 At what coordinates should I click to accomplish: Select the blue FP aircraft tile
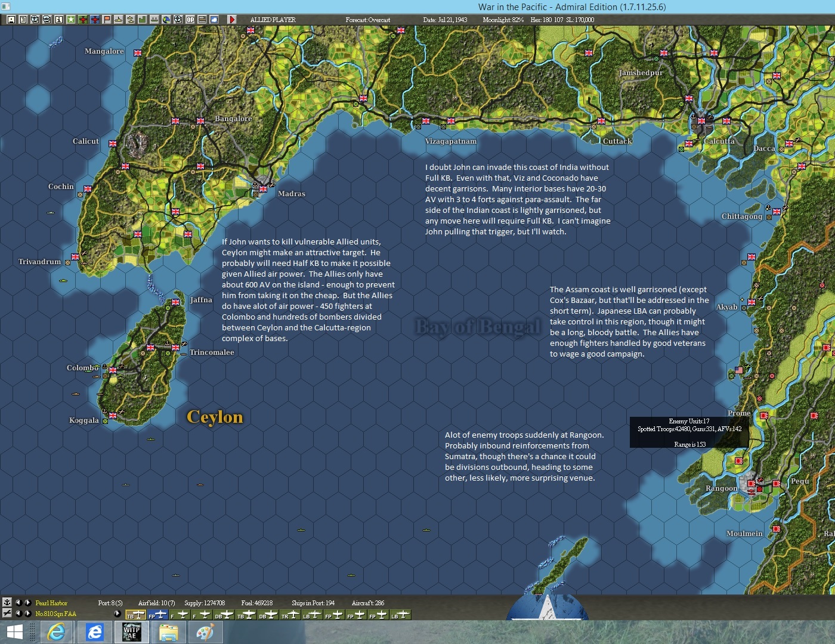[157, 614]
